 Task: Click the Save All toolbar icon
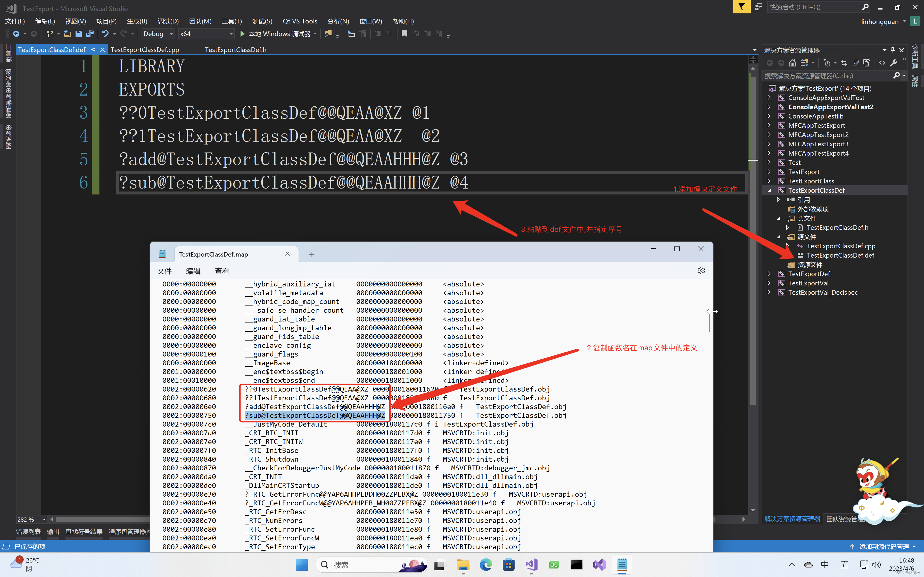tap(90, 33)
